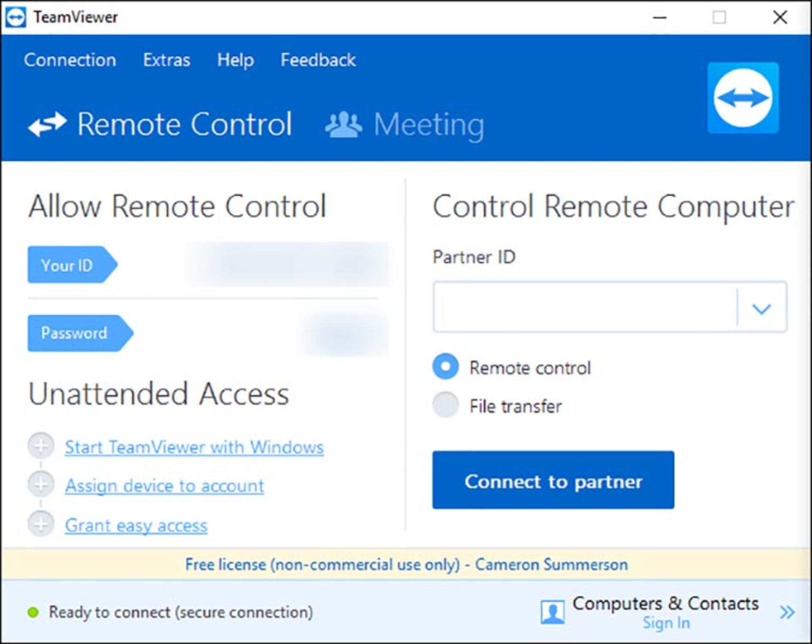812x644 pixels.
Task: Click plus icon beside Grant easy access
Action: click(41, 524)
